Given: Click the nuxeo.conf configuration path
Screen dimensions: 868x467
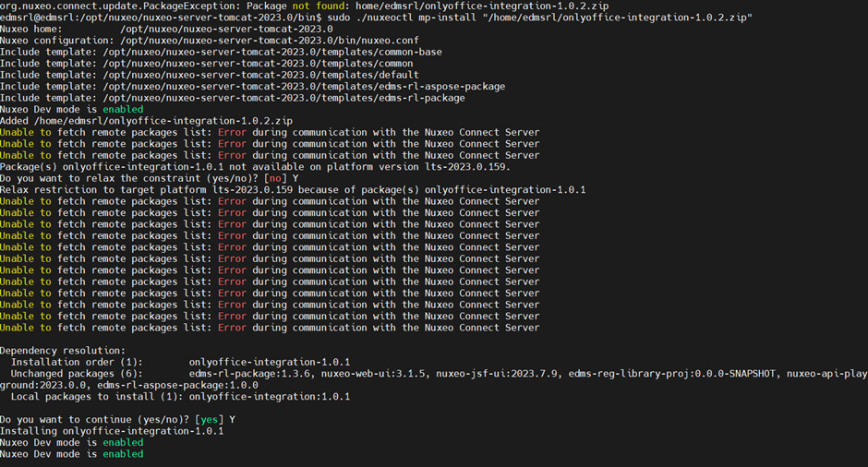Looking at the screenshot, I should [x=269, y=41].
